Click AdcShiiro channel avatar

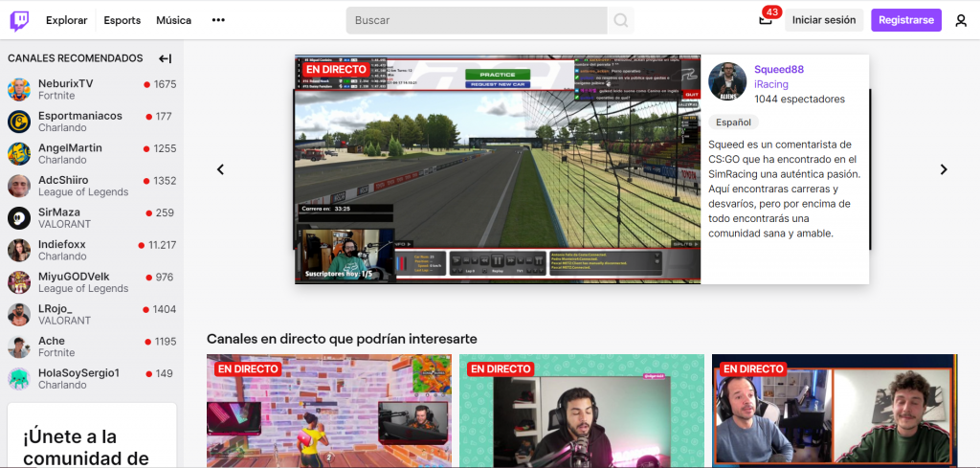[19, 187]
